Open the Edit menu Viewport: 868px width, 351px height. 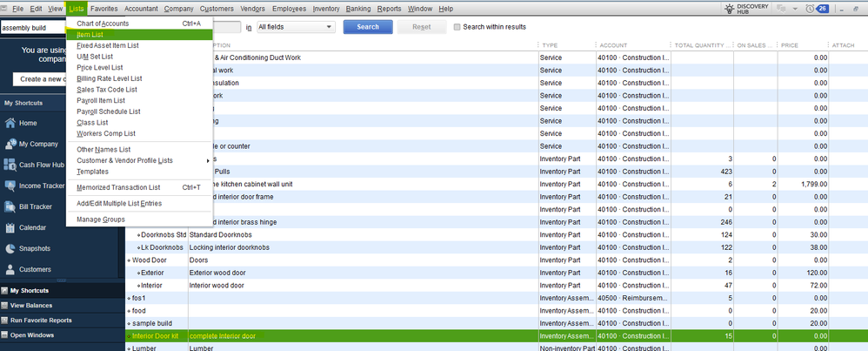[x=36, y=9]
